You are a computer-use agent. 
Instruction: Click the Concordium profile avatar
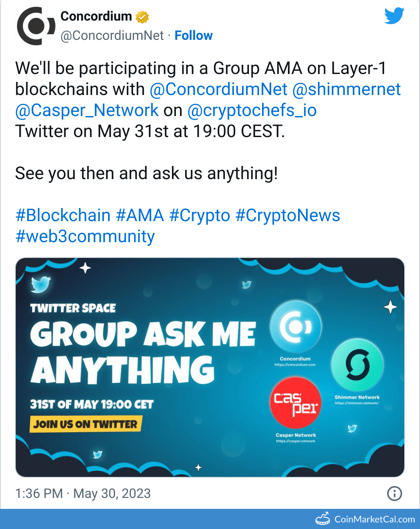pyautogui.click(x=36, y=26)
